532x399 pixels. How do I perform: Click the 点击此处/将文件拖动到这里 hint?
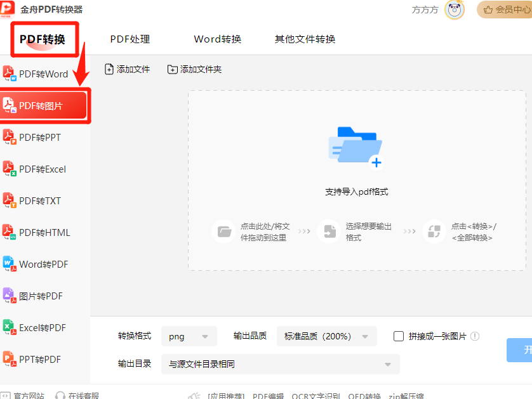click(x=265, y=232)
